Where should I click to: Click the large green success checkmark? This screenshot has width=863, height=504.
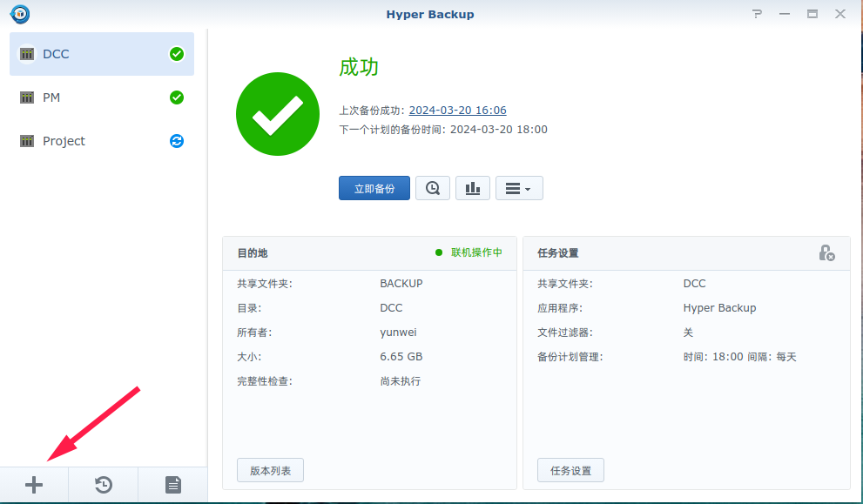click(278, 115)
